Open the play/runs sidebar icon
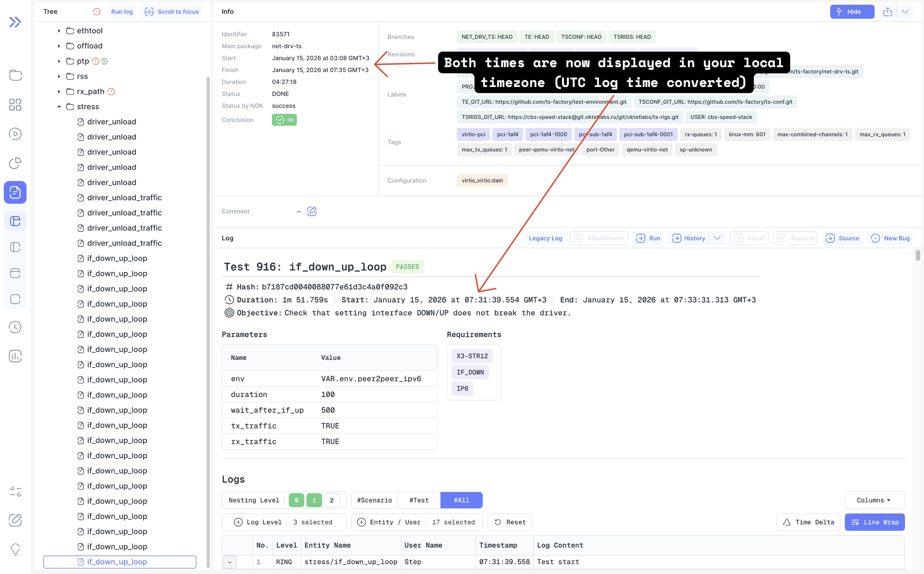Screen dimensions: 924x574 (x=15, y=134)
